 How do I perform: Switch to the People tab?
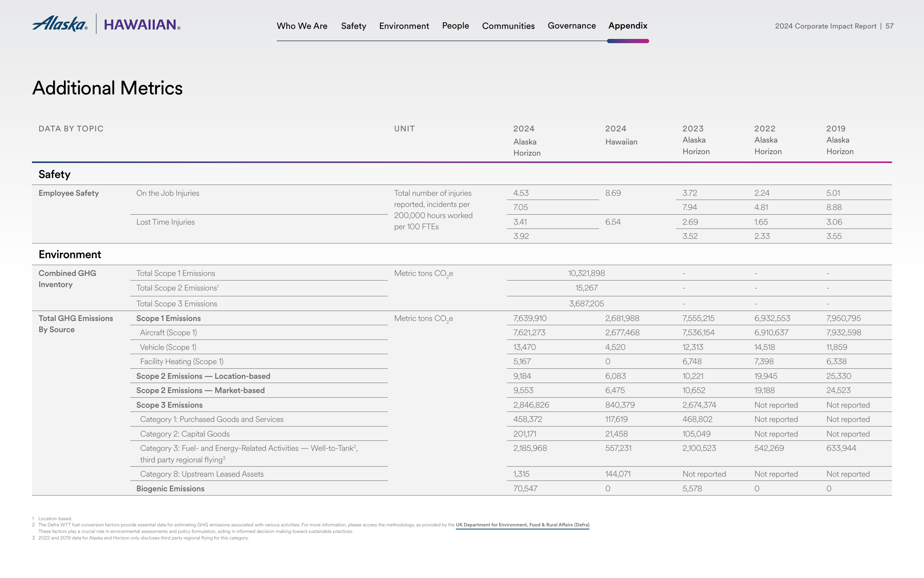pos(455,26)
